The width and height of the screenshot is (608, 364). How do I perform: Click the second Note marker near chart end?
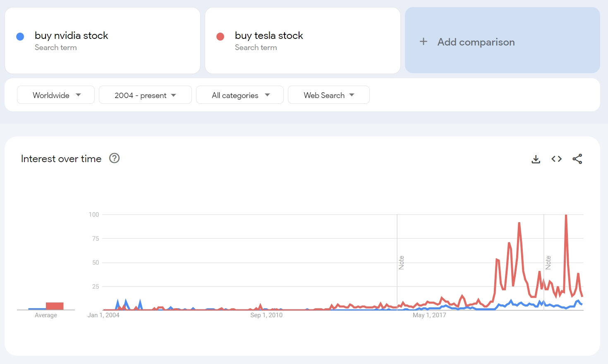pyautogui.click(x=548, y=263)
